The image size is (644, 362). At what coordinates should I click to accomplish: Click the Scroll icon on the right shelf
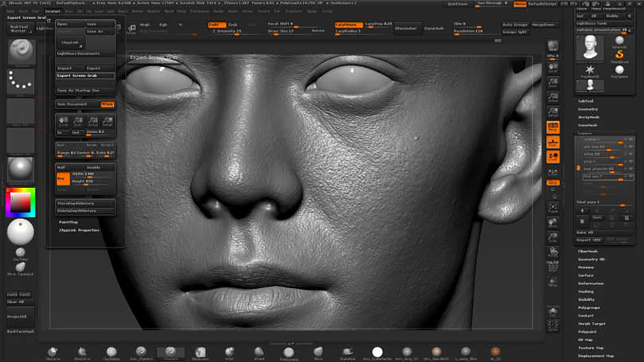click(x=553, y=68)
